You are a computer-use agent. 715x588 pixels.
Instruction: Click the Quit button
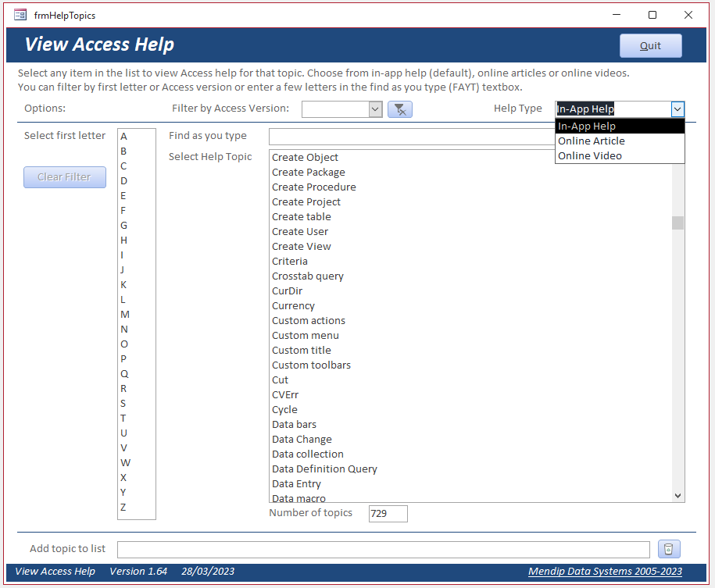(x=650, y=45)
